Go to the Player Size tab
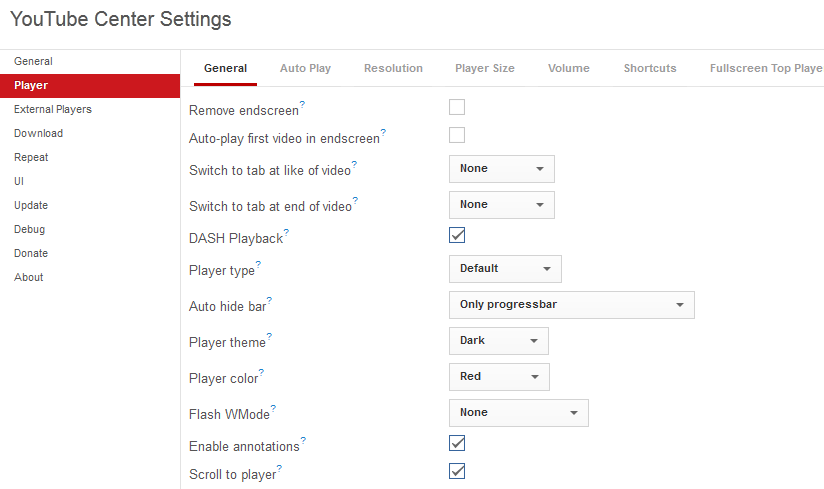Viewport: 824px width, 489px height. (x=485, y=68)
